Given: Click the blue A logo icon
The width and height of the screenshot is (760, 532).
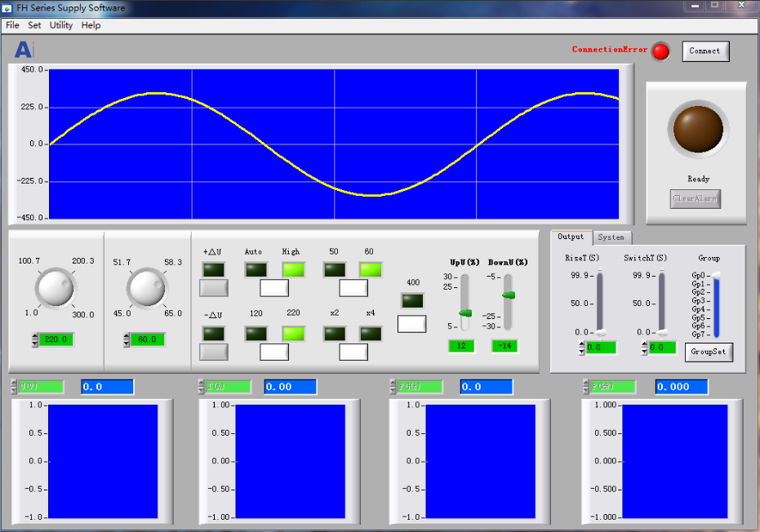Looking at the screenshot, I should pos(24,50).
